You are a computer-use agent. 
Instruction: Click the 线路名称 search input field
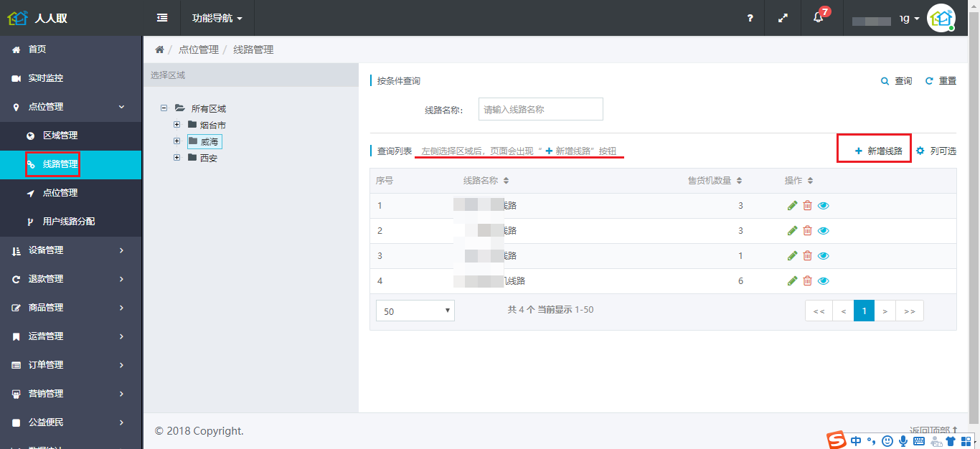point(540,110)
